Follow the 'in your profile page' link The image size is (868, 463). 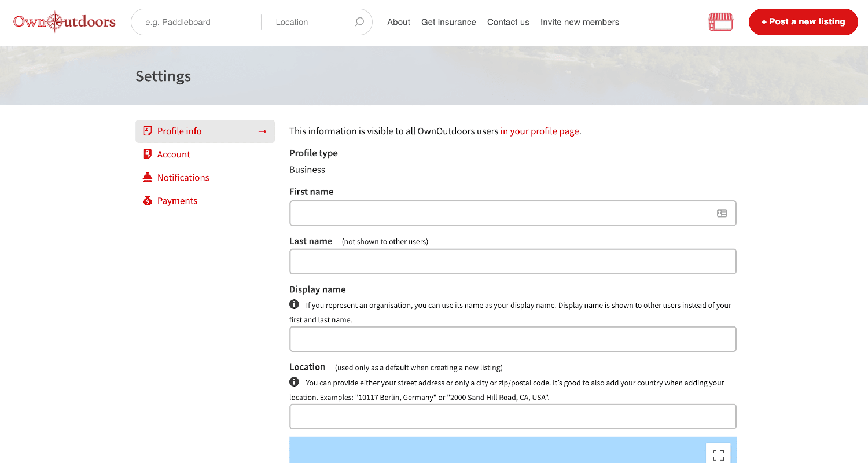click(x=539, y=131)
